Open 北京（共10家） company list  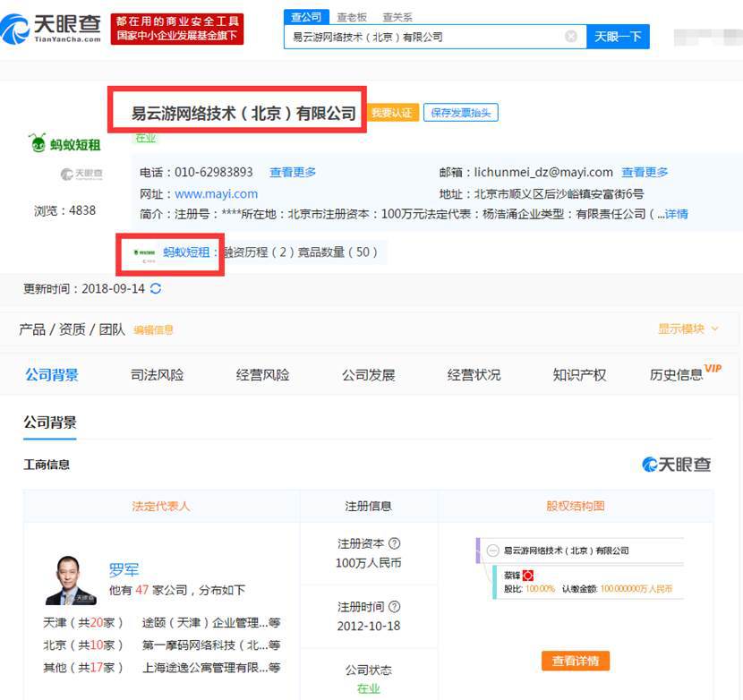(83, 645)
